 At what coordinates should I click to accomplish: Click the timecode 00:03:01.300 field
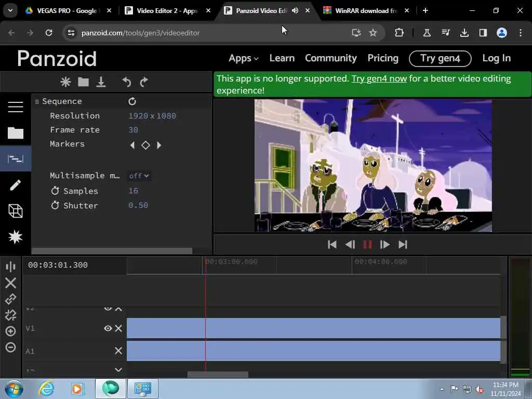point(58,265)
